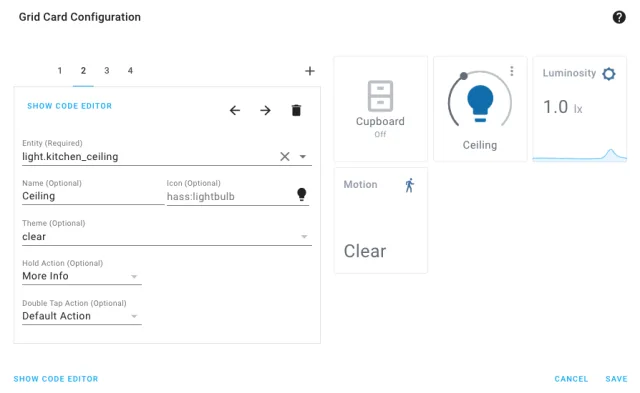Click the lightbulb icon preview in Icon field

302,195
